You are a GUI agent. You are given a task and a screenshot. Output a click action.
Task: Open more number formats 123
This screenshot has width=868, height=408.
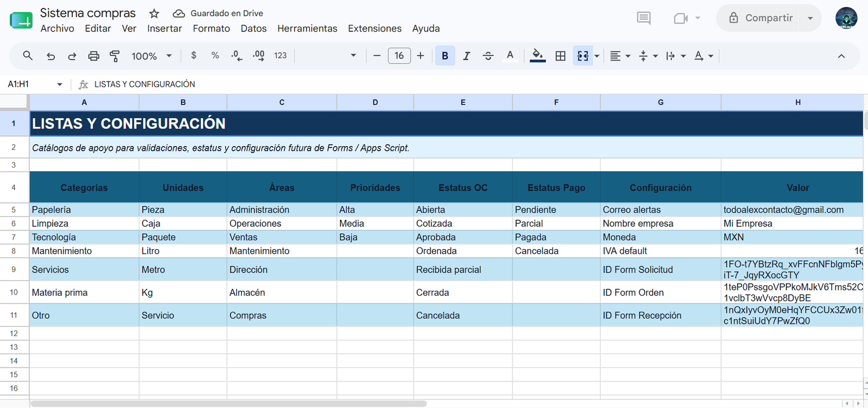coord(280,55)
